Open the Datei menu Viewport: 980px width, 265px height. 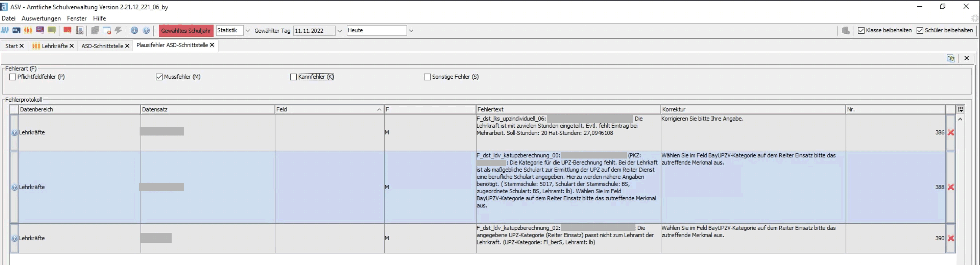coord(8,18)
